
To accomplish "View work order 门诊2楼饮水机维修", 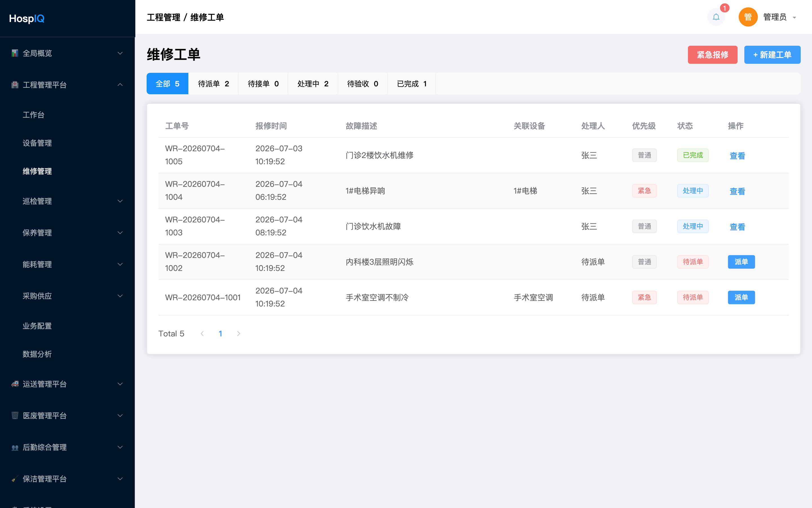I will click(737, 156).
